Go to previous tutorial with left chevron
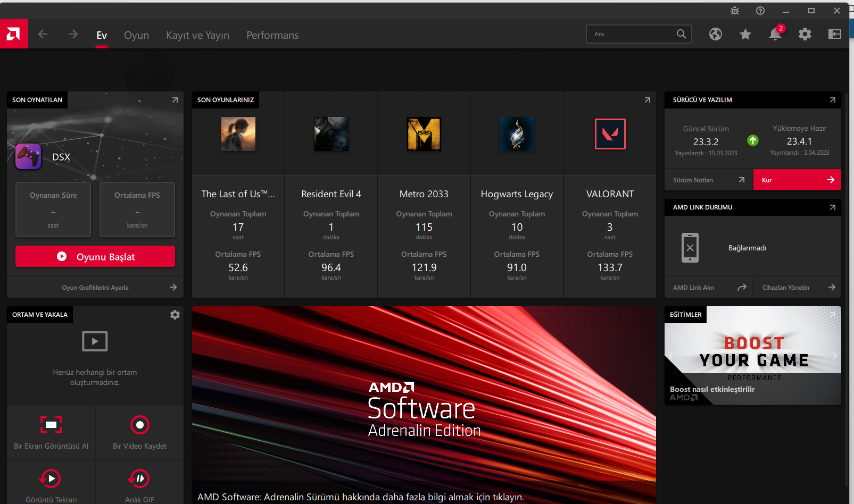854x504 pixels. tap(671, 355)
